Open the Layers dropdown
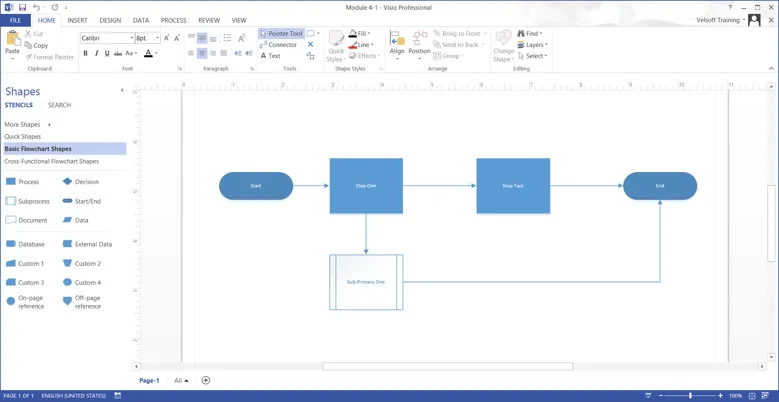The height and width of the screenshot is (402, 779). pyautogui.click(x=531, y=45)
